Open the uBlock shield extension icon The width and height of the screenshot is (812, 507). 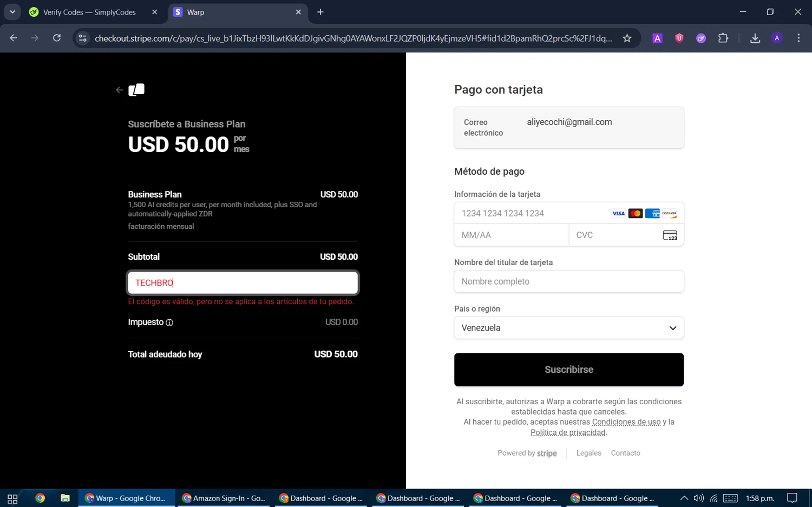pos(679,38)
